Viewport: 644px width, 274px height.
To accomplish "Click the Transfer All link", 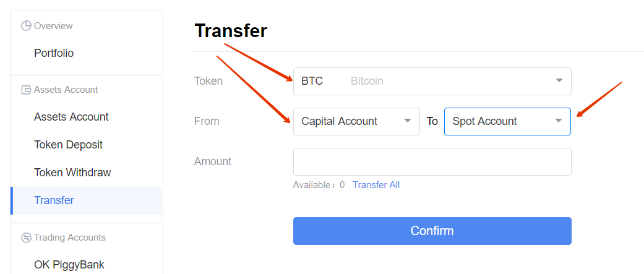I will 376,185.
